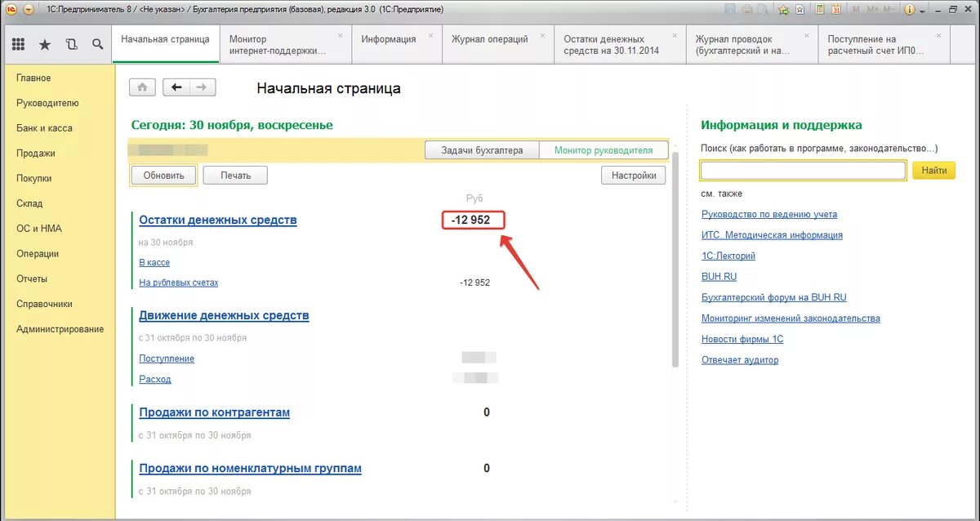The width and height of the screenshot is (980, 521).
Task: Open the favorites list star document icon
Action: (x=800, y=10)
